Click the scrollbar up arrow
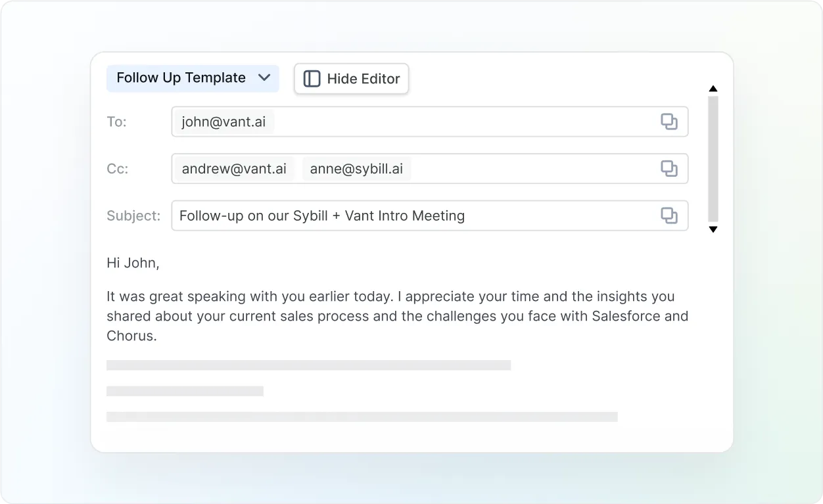Viewport: 823px width, 504px height. tap(713, 89)
